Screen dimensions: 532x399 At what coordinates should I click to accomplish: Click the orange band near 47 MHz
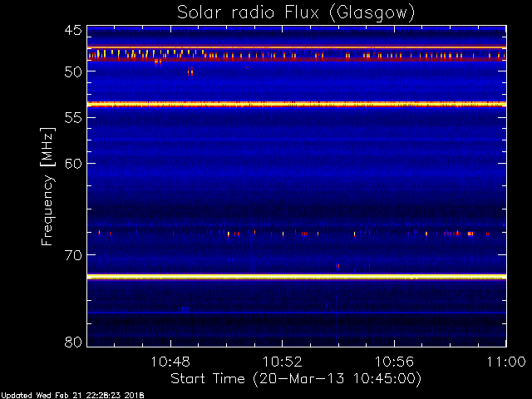(297, 47)
